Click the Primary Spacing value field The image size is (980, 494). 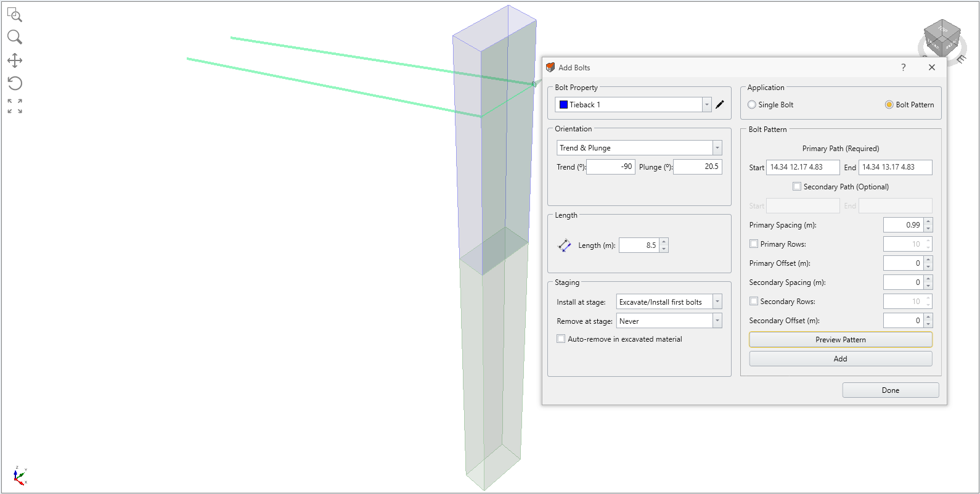point(904,225)
